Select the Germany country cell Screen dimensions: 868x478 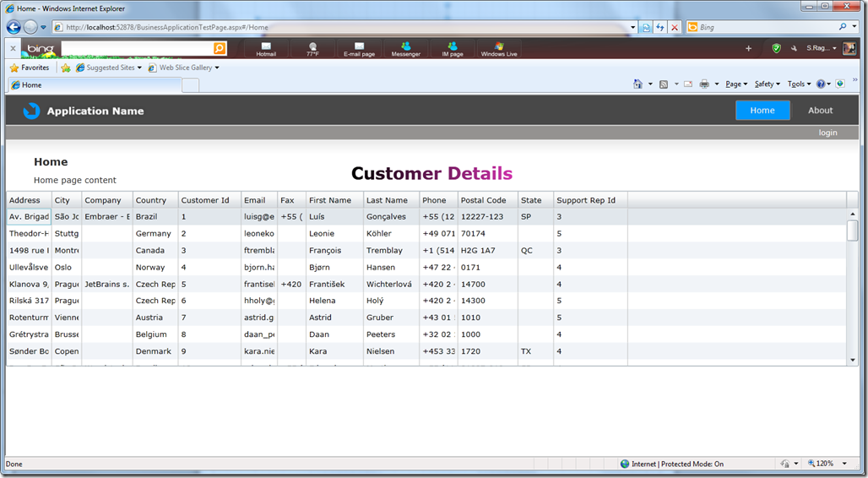155,234
